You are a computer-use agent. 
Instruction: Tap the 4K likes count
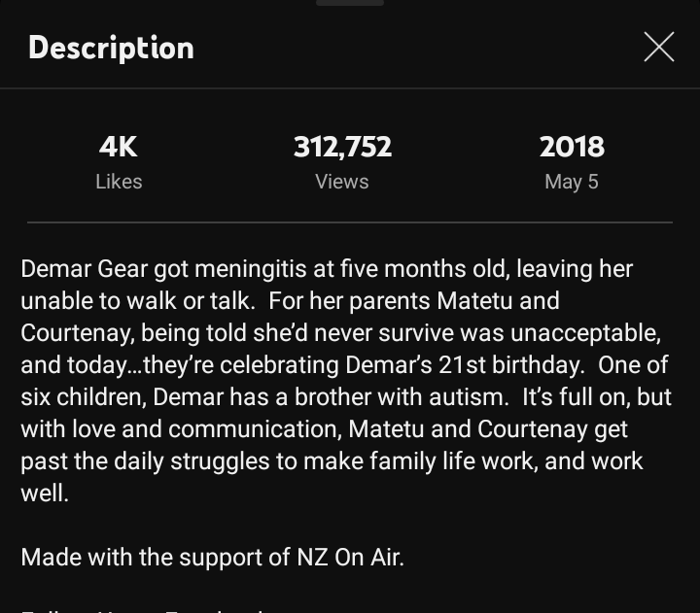point(119,147)
